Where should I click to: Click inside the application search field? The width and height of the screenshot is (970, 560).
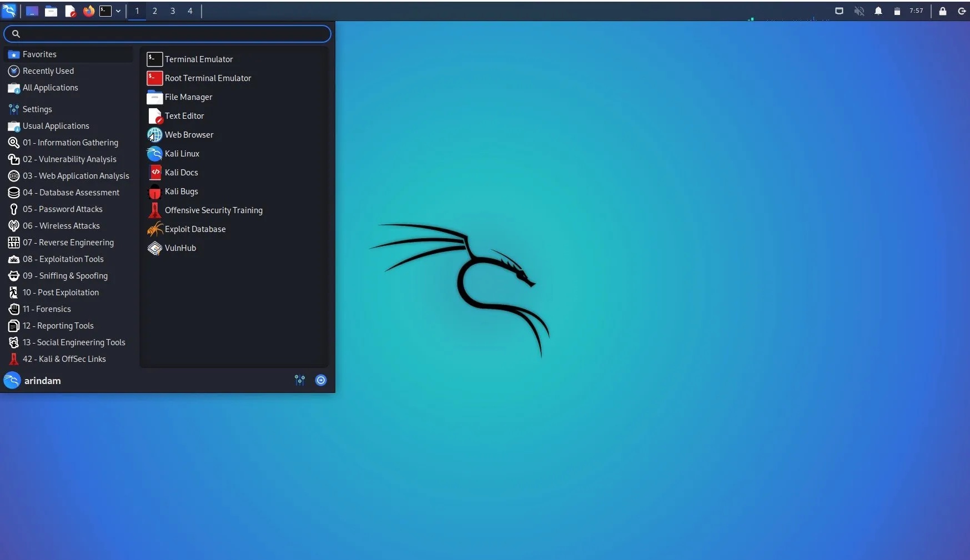(167, 33)
